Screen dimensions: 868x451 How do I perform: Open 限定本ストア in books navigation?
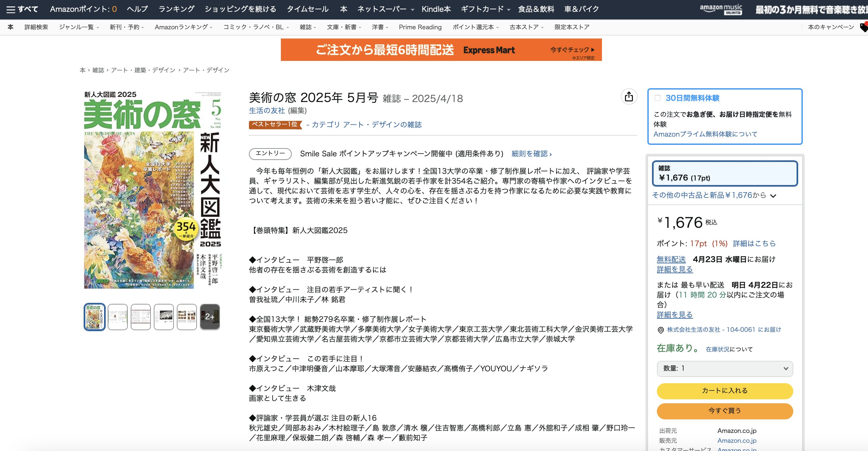pos(572,27)
